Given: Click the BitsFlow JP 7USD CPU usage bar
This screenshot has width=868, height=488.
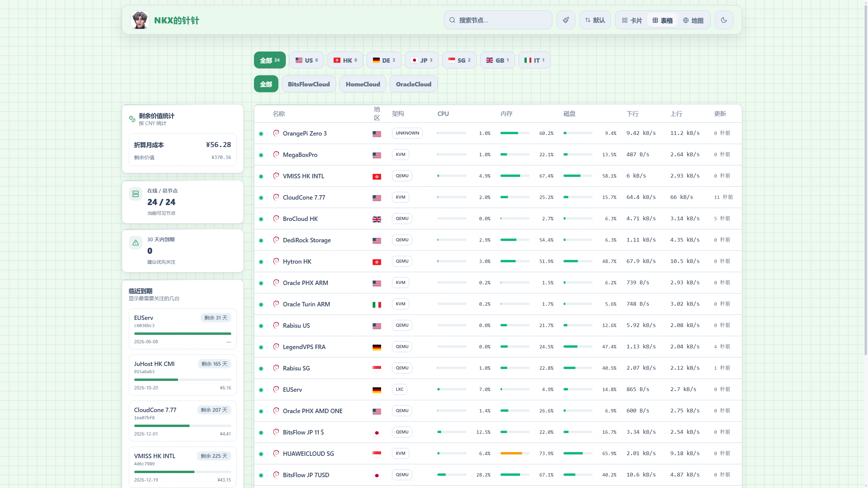Looking at the screenshot, I should point(452,474).
